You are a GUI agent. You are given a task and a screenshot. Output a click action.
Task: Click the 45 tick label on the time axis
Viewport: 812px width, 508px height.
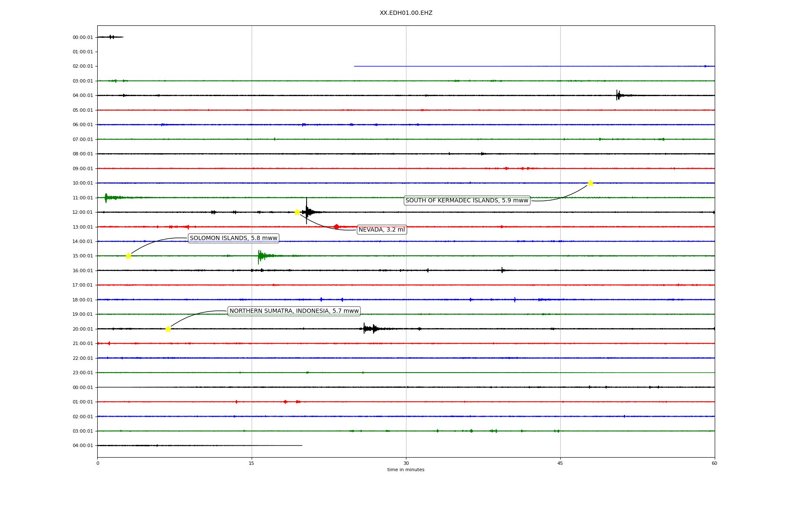click(560, 463)
